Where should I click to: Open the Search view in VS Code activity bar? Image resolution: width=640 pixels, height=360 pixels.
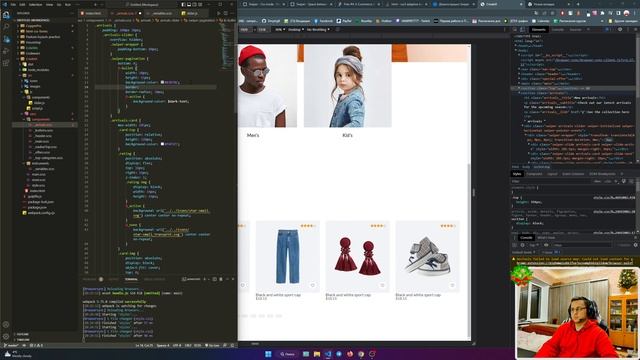6,27
